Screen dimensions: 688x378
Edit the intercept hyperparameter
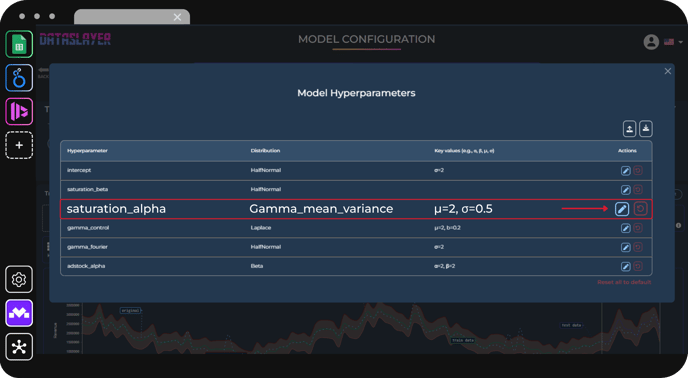pos(626,170)
